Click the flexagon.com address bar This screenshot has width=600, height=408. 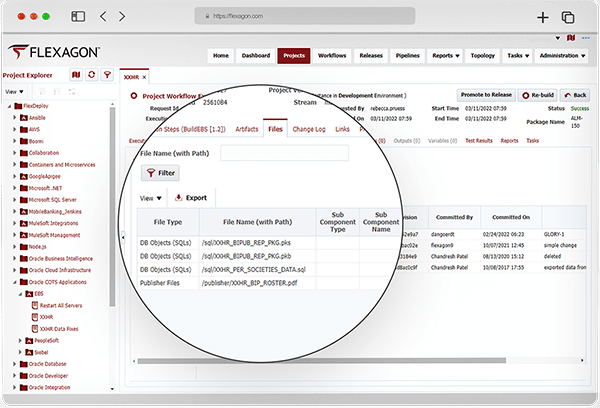305,16
